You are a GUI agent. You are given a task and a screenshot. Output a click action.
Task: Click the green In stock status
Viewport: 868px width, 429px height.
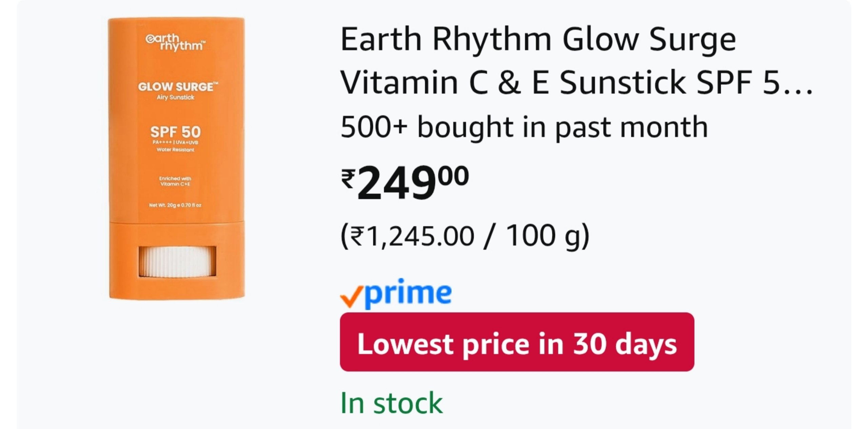[x=391, y=403]
